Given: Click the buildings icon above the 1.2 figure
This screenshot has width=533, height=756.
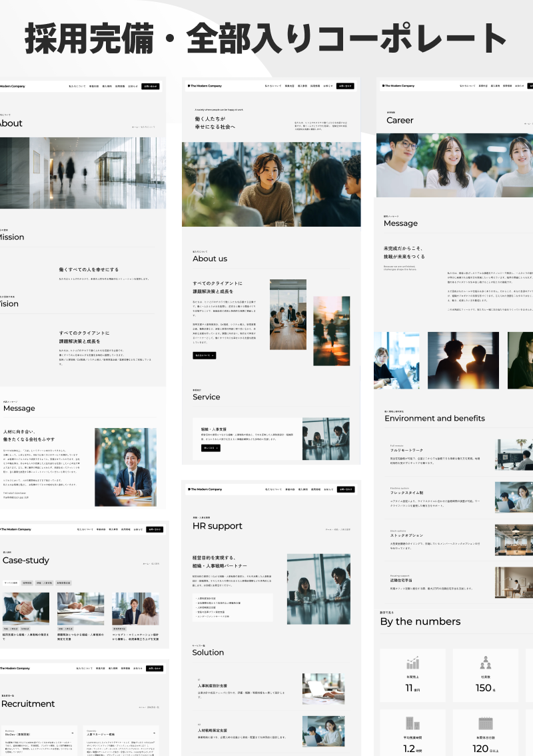Looking at the screenshot, I should [412, 723].
